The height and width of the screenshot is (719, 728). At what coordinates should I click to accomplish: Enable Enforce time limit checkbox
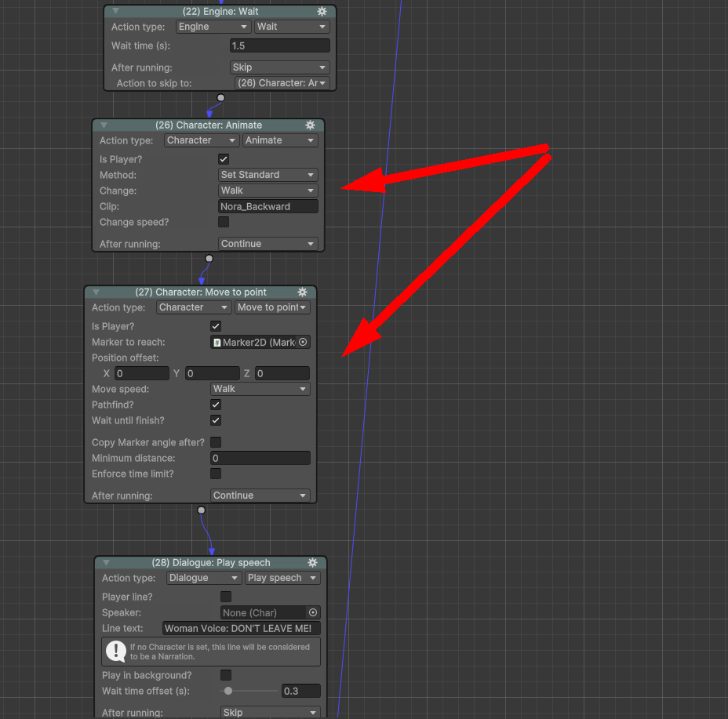pyautogui.click(x=216, y=474)
